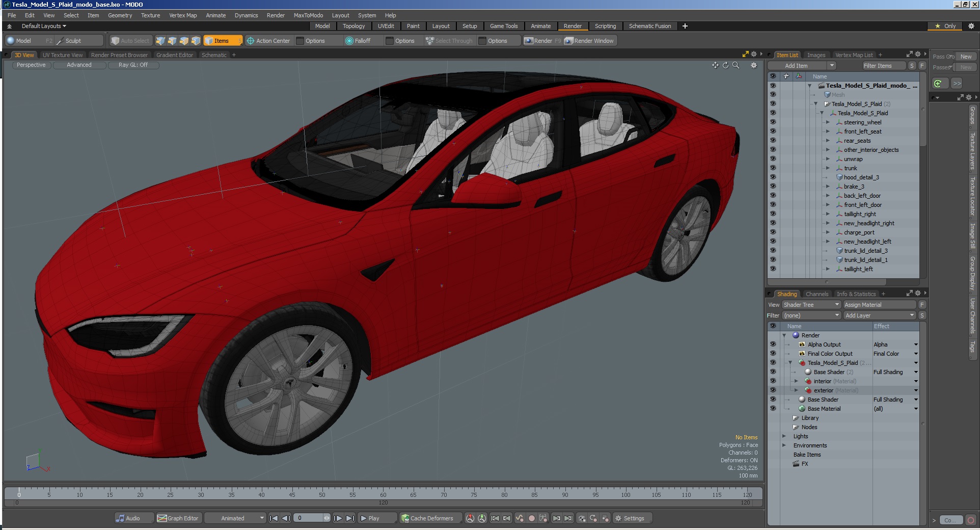Image resolution: width=980 pixels, height=530 pixels.
Task: Jump to first keyframe icon
Action: pos(495,518)
